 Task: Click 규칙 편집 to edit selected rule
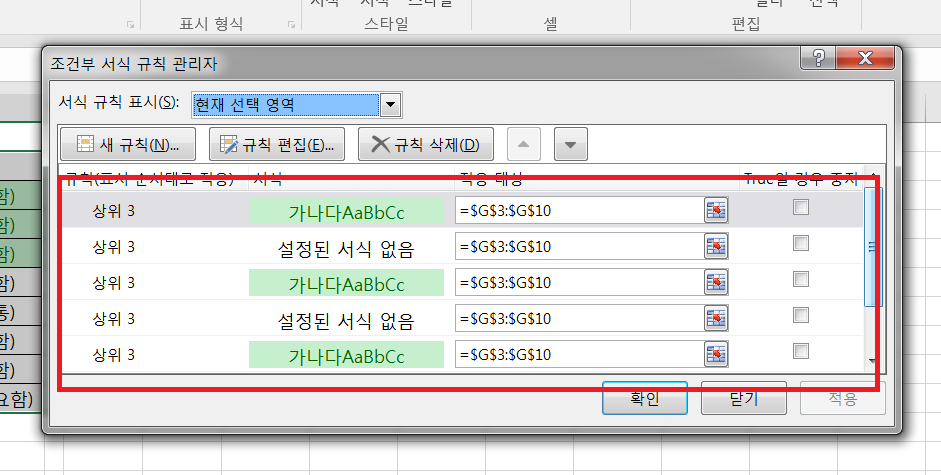click(x=276, y=144)
